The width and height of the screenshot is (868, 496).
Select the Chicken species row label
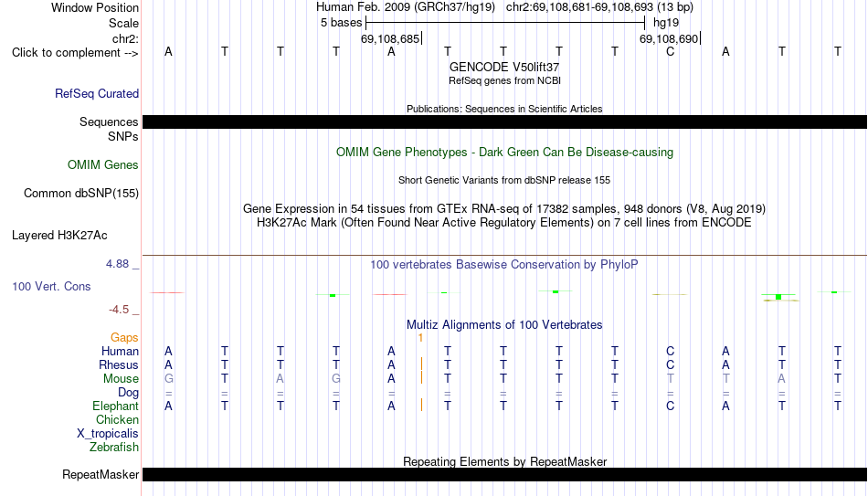(x=117, y=419)
